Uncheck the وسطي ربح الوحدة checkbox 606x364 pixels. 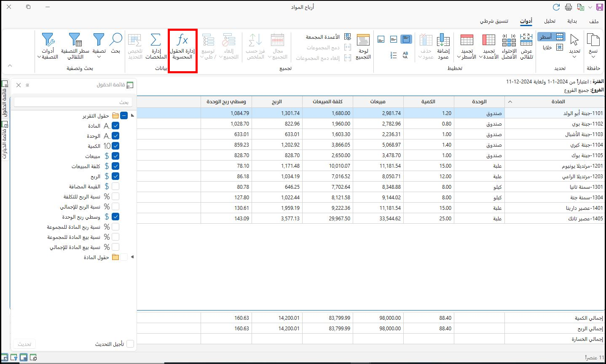tap(115, 217)
